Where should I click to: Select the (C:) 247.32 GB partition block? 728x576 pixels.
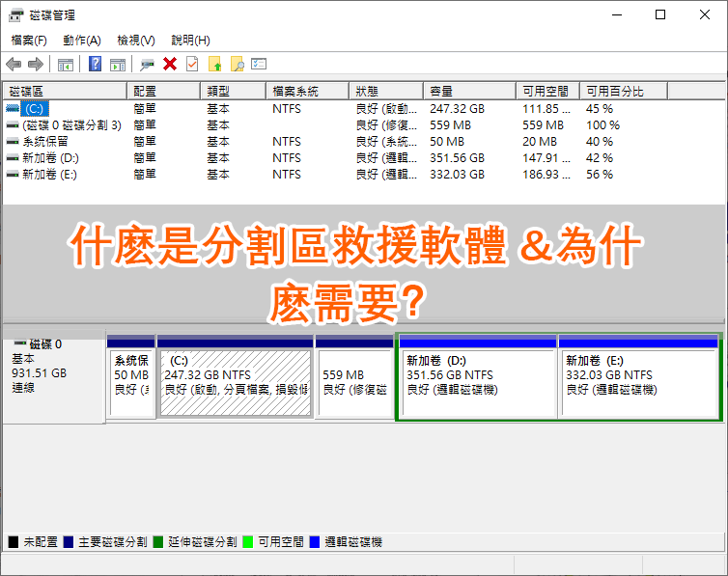tap(235, 377)
